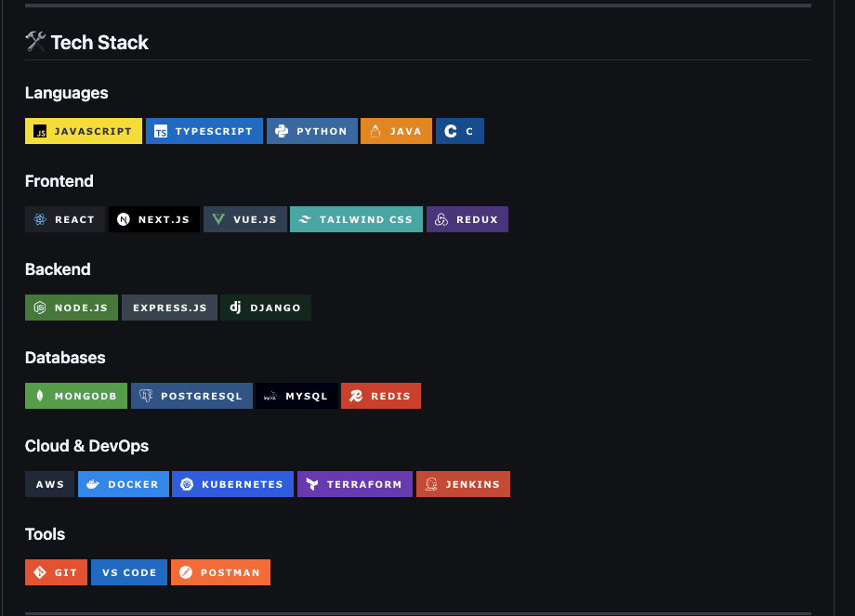Open the Next.js badge
The width and height of the screenshot is (855, 616).
pos(154,219)
